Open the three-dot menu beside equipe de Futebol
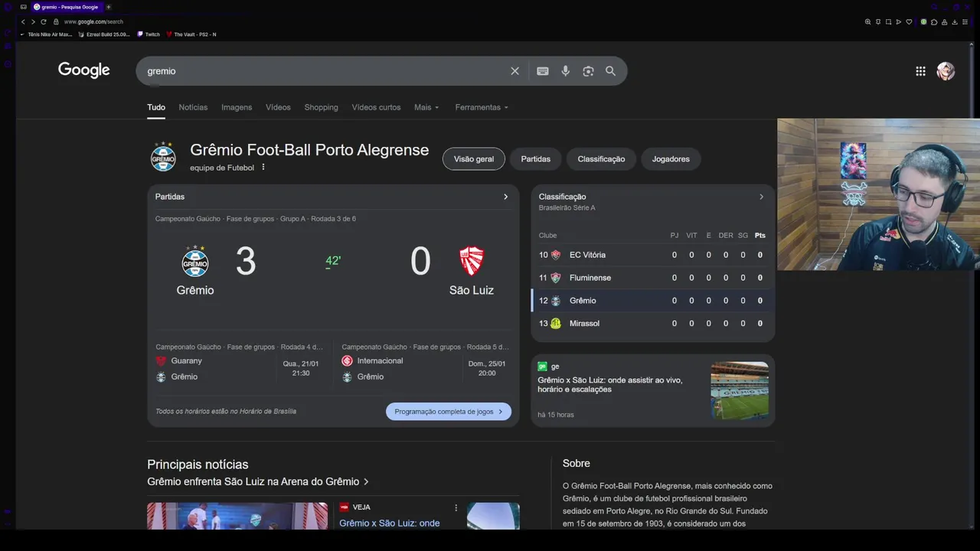The image size is (980, 551). (x=263, y=167)
